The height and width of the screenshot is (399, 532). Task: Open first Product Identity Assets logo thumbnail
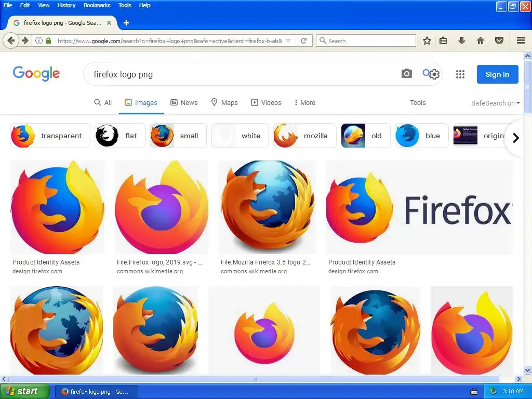click(57, 207)
